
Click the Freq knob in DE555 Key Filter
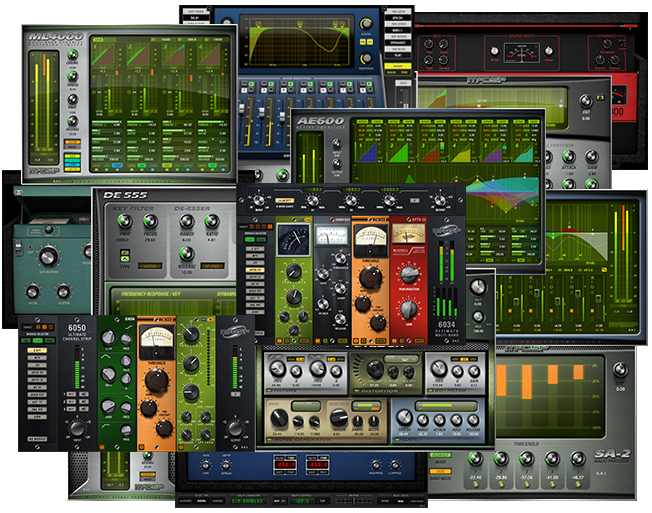(124, 222)
